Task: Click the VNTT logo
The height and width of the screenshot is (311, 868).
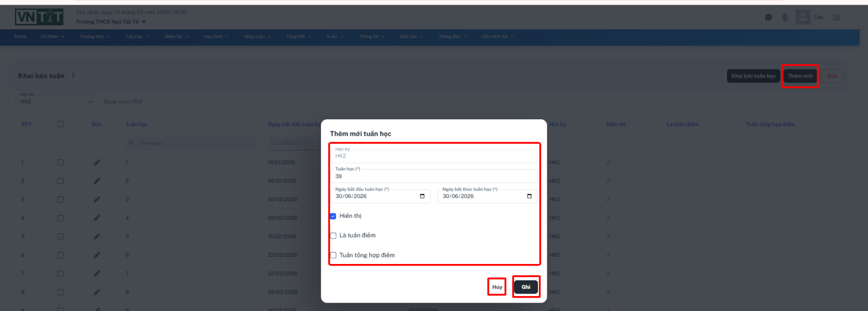Action: click(x=39, y=17)
